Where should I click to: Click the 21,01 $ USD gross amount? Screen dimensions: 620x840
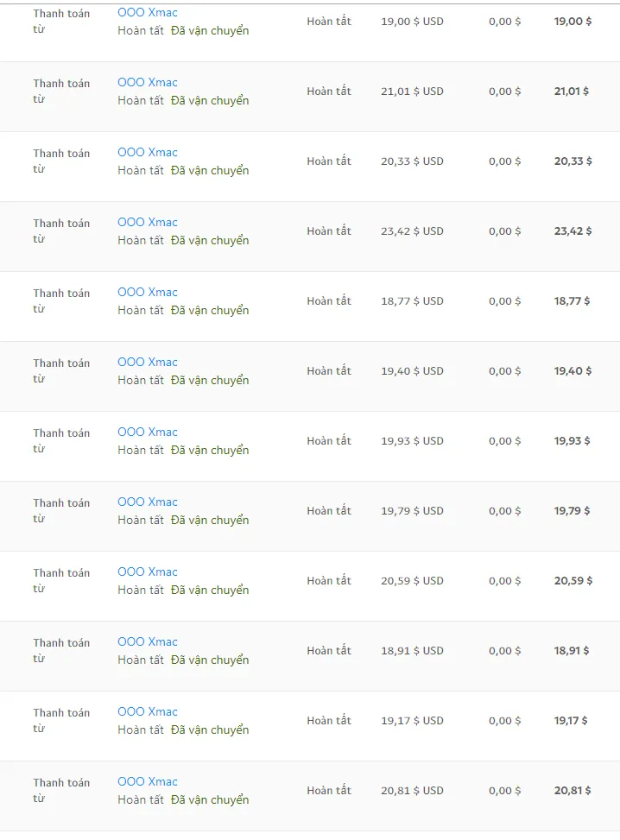click(x=412, y=92)
